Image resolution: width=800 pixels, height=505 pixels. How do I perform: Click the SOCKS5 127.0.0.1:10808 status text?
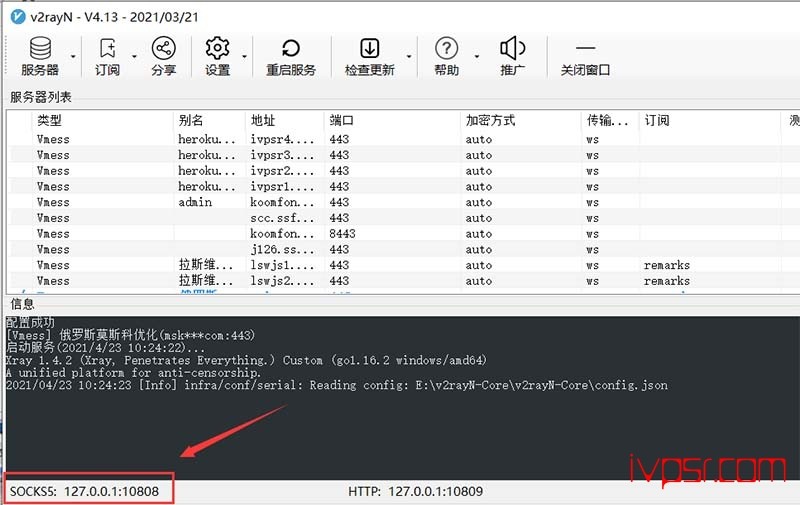point(85,491)
